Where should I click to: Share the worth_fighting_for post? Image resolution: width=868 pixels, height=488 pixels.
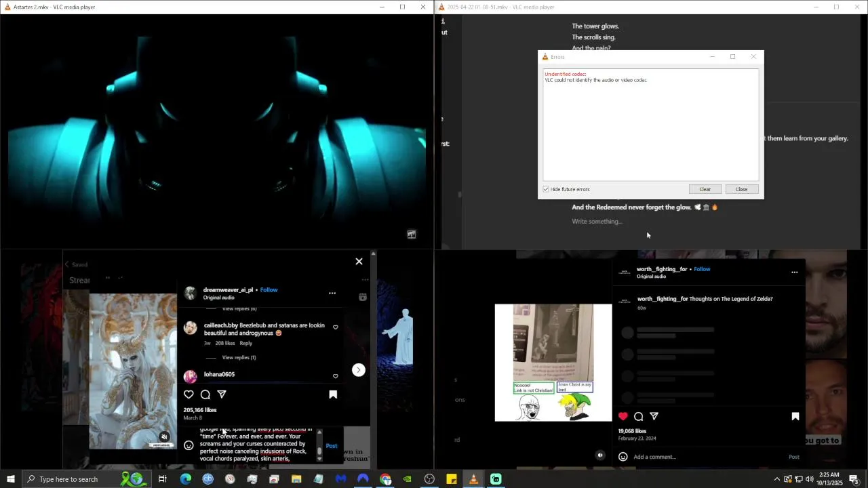coord(654,416)
